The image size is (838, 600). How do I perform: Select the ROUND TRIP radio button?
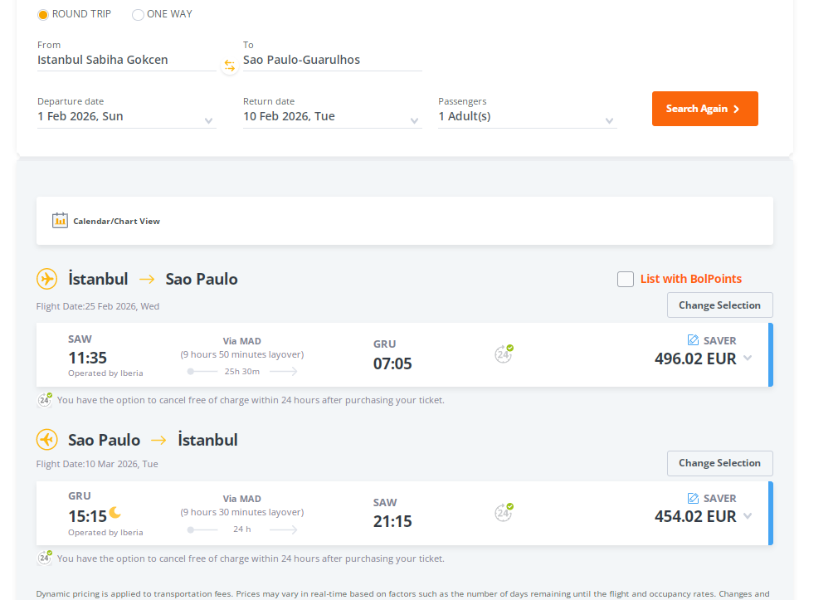43,14
